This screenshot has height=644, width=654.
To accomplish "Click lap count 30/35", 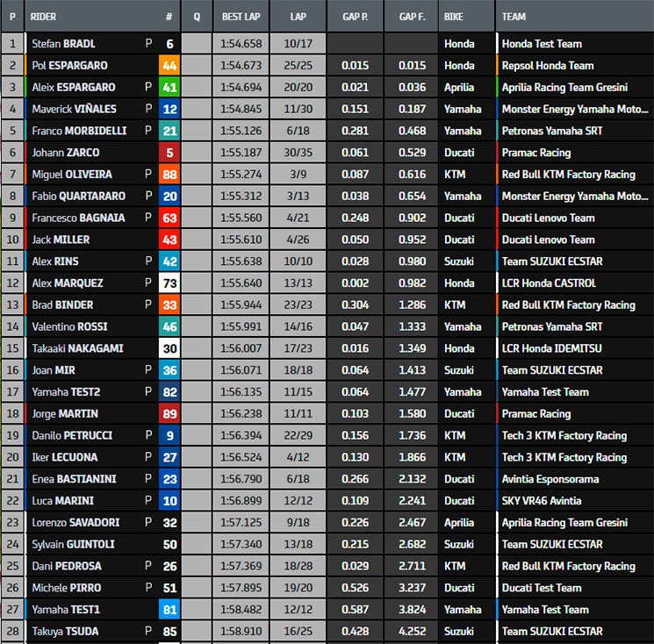I will (x=298, y=153).
